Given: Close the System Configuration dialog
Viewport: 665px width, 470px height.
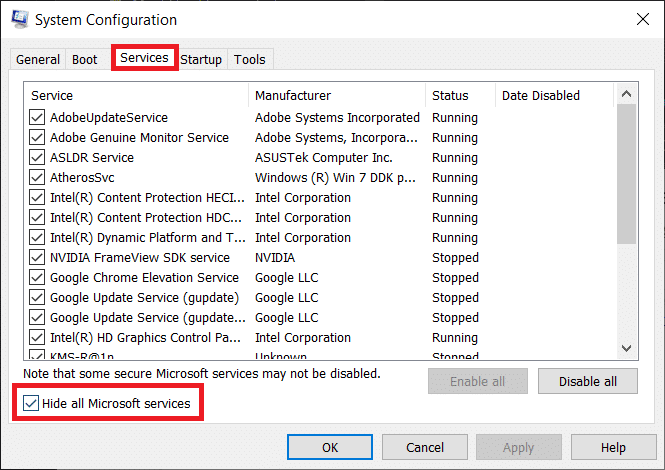Looking at the screenshot, I should pyautogui.click(x=640, y=19).
